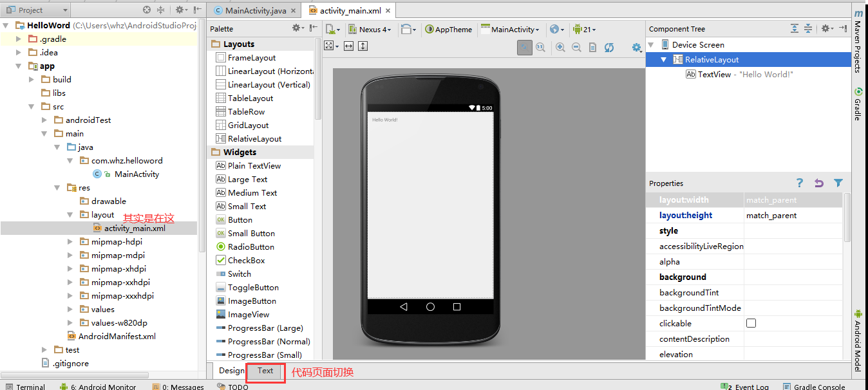868x390 pixels.
Task: Open Project panel gear settings
Action: point(181,10)
